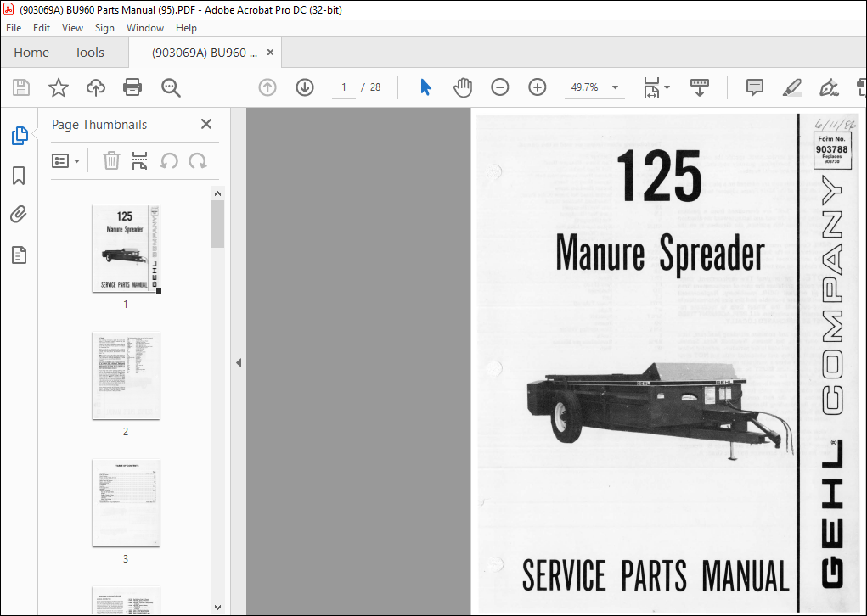Open the zoom level dropdown at 49.7%
This screenshot has width=867, height=616.
pos(615,87)
